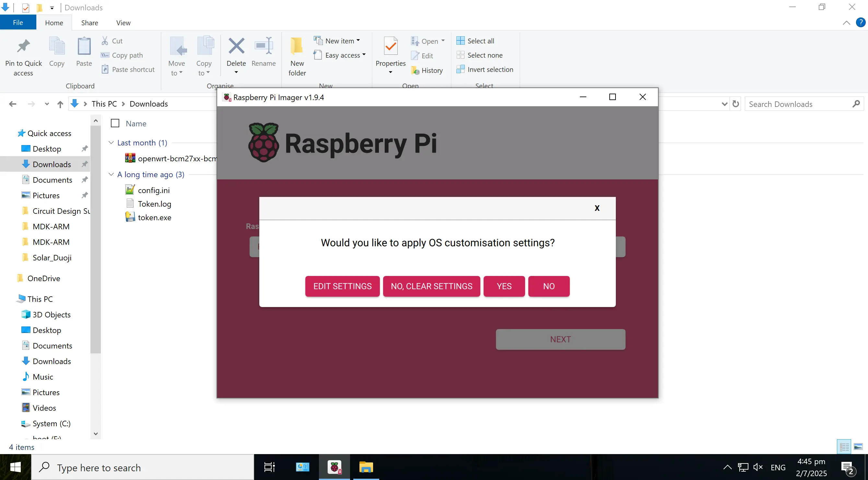Toggle the select-all checkbox next to Name
Viewport: 868px width, 480px height.
point(115,123)
